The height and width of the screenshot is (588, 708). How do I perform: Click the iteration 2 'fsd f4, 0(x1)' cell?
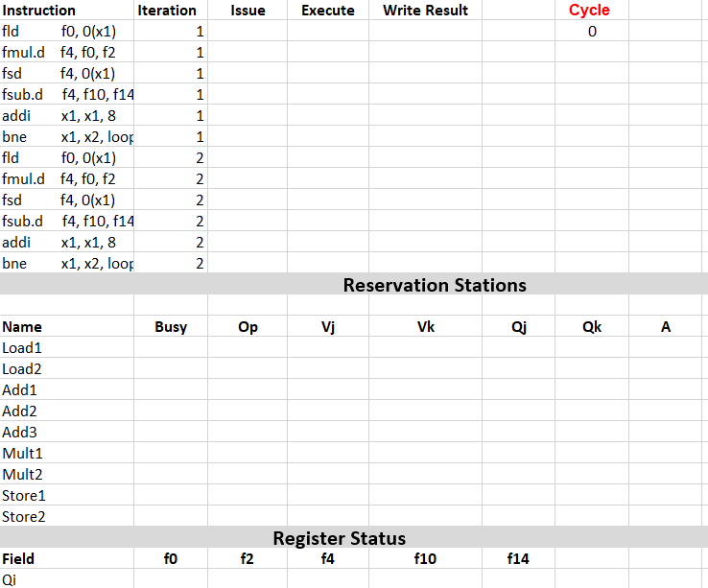coord(67,200)
